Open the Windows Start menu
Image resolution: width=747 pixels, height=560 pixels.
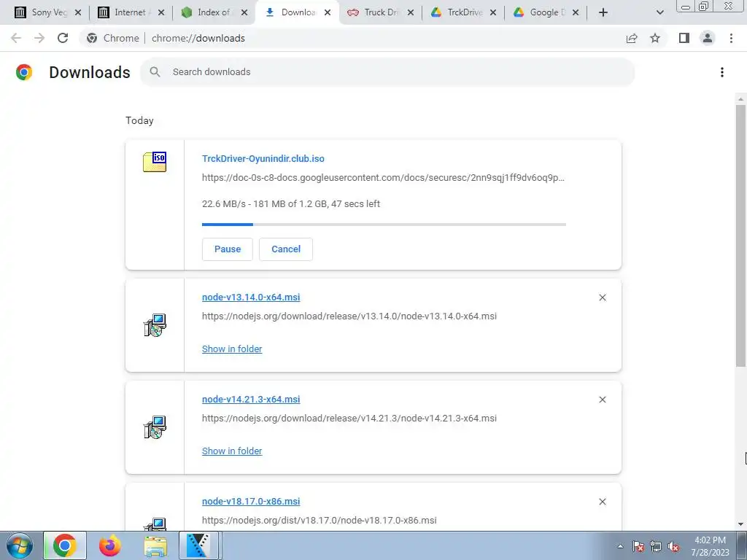click(x=19, y=545)
